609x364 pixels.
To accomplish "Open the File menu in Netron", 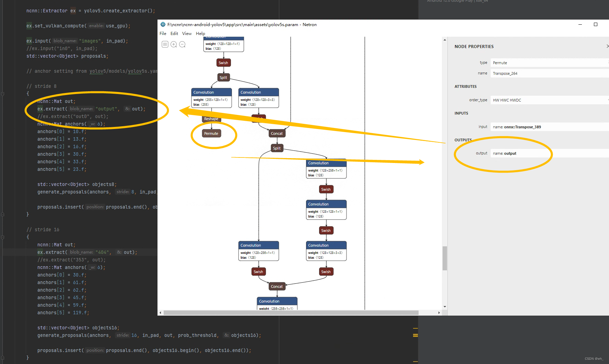I will (163, 33).
